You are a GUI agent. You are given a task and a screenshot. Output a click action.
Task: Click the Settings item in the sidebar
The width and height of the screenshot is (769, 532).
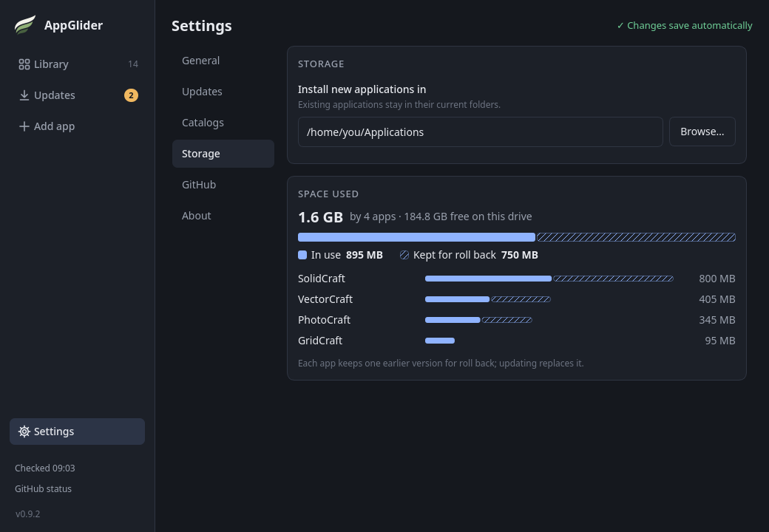click(x=78, y=432)
